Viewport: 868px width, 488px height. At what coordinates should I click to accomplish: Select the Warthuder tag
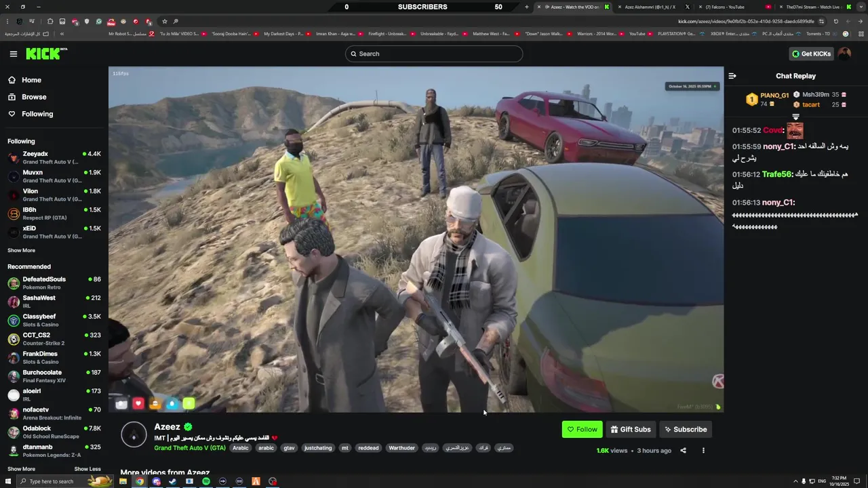[401, 448]
